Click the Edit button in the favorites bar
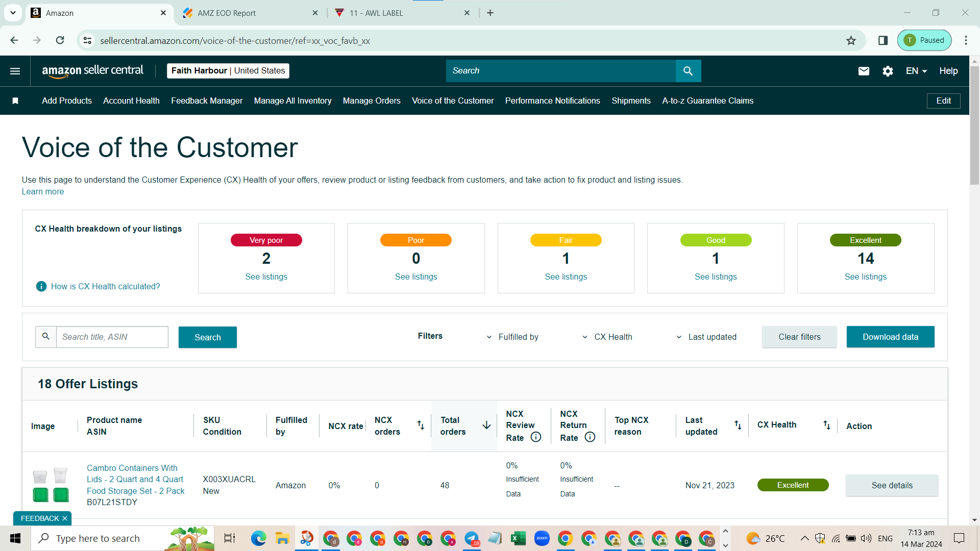 (x=943, y=101)
